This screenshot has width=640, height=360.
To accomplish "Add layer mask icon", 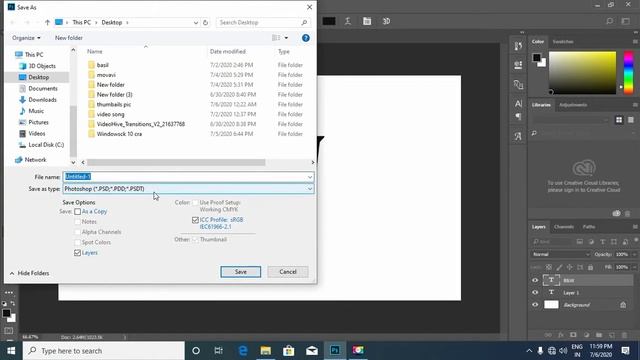I will (573, 335).
